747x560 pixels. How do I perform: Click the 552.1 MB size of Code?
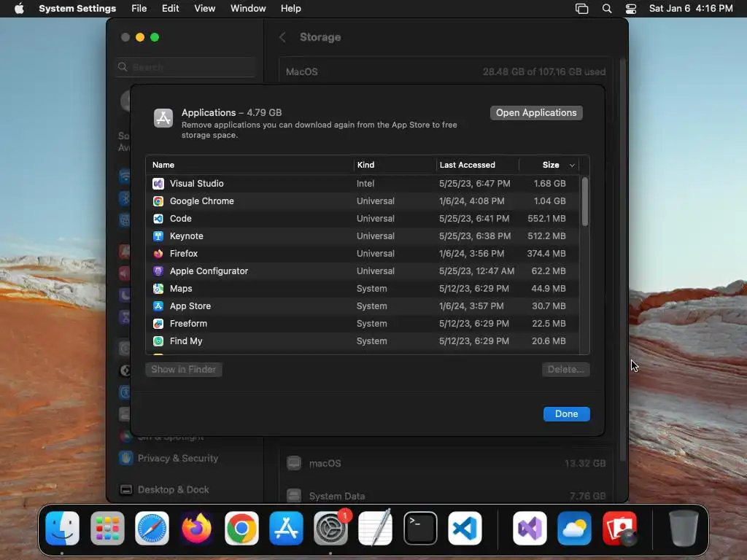pyautogui.click(x=546, y=219)
